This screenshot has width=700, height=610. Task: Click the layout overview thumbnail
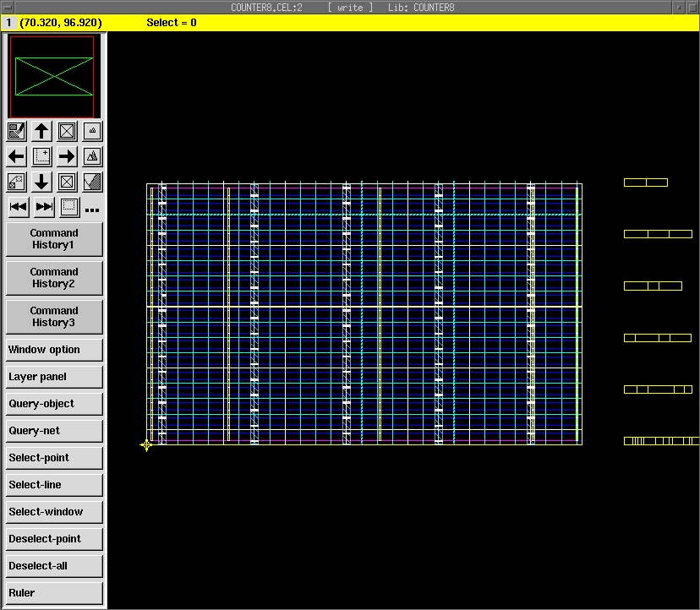click(54, 76)
